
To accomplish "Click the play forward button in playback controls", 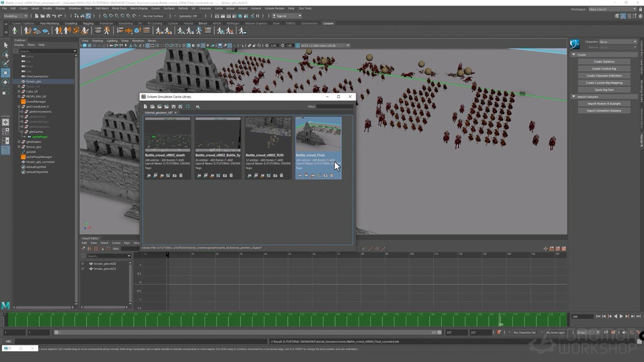I will click(621, 316).
